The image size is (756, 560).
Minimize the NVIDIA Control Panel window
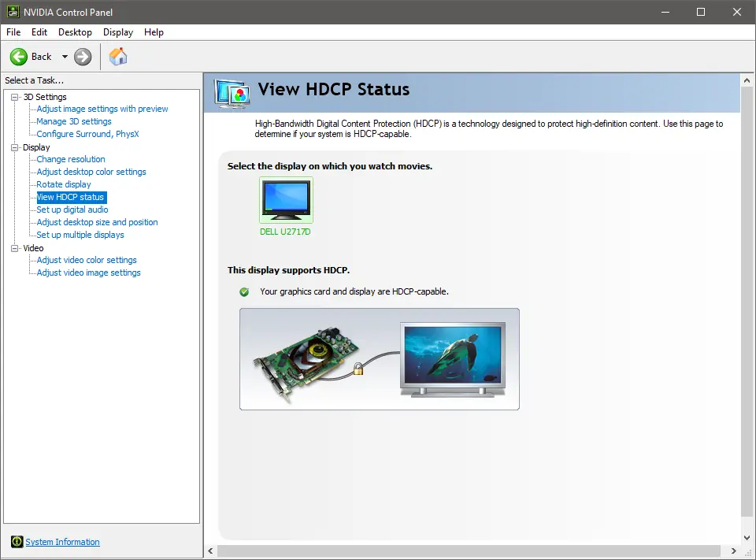click(x=665, y=12)
